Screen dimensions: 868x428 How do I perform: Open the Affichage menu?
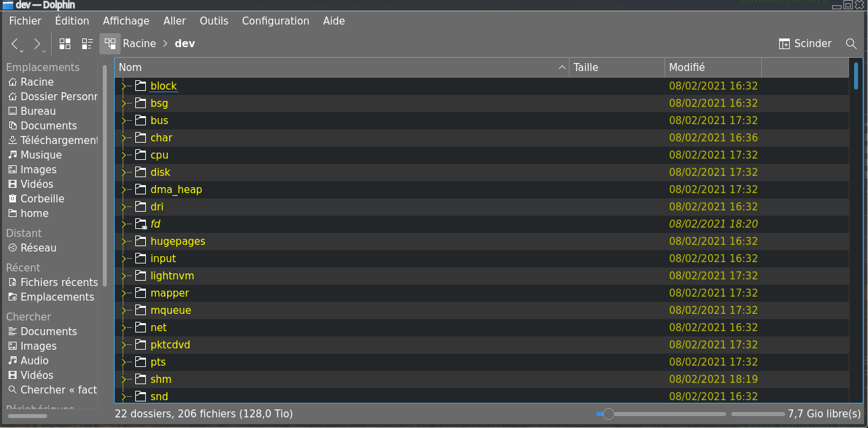click(126, 21)
